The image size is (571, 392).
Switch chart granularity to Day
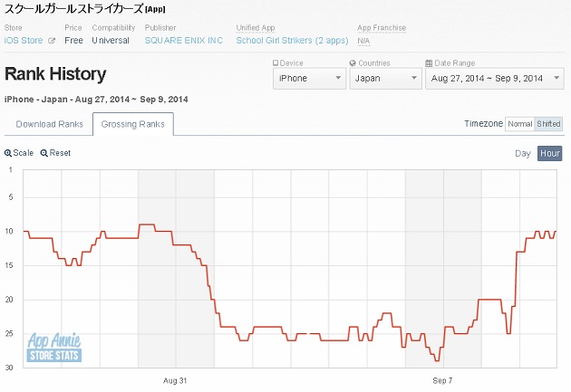tap(523, 154)
